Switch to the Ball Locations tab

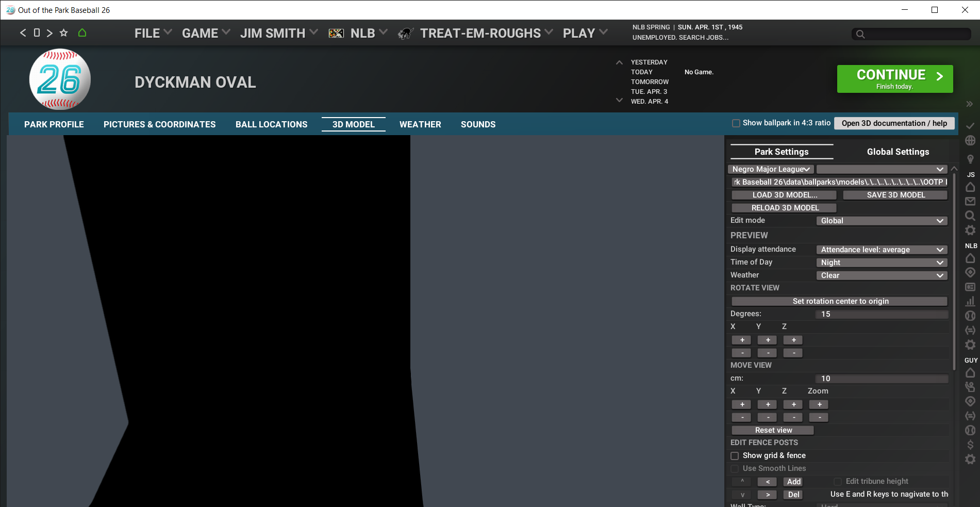pyautogui.click(x=271, y=124)
